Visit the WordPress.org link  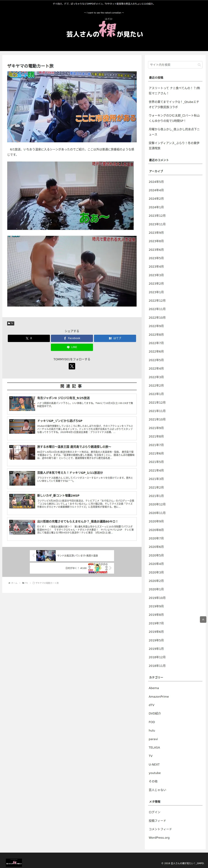coord(159,838)
